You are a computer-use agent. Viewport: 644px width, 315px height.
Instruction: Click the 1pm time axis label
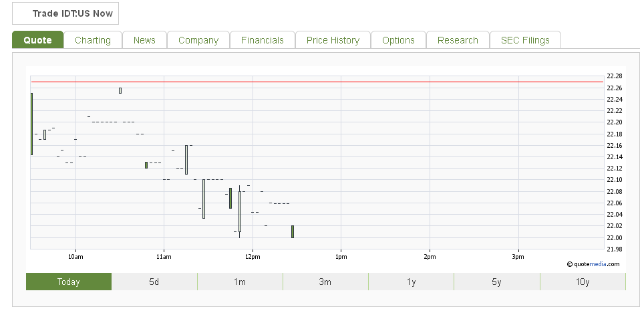tap(341, 257)
